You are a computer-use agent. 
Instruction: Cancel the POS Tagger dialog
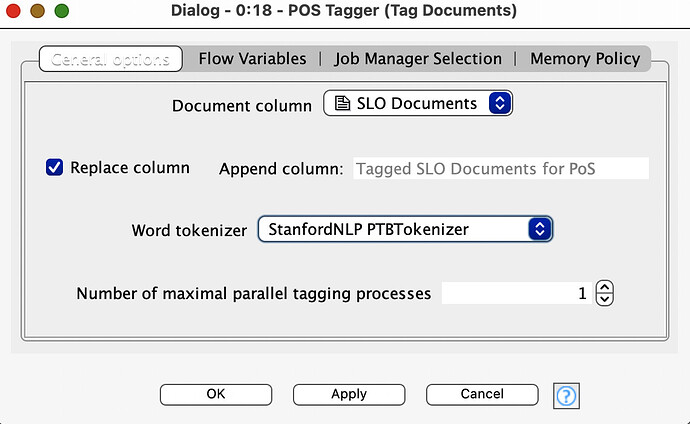point(482,394)
